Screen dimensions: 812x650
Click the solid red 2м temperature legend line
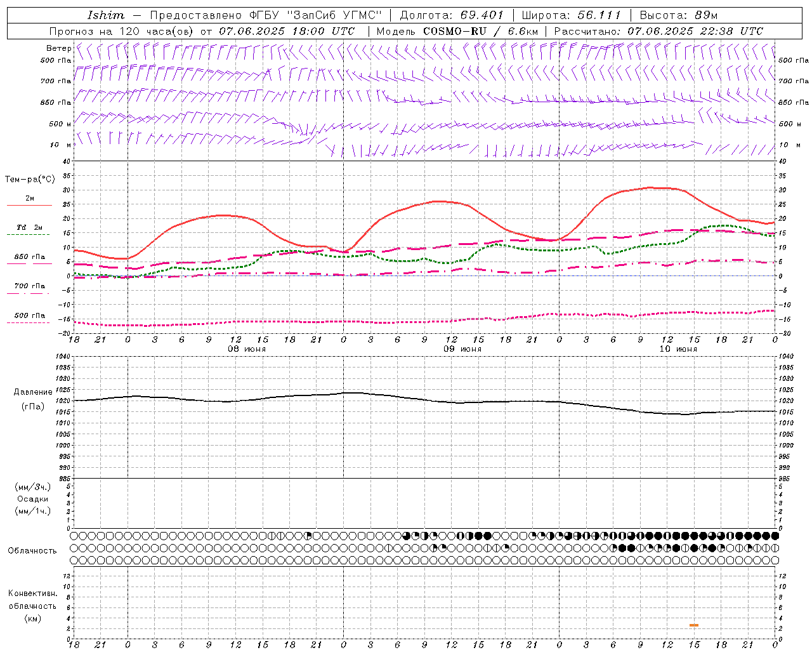tap(29, 205)
